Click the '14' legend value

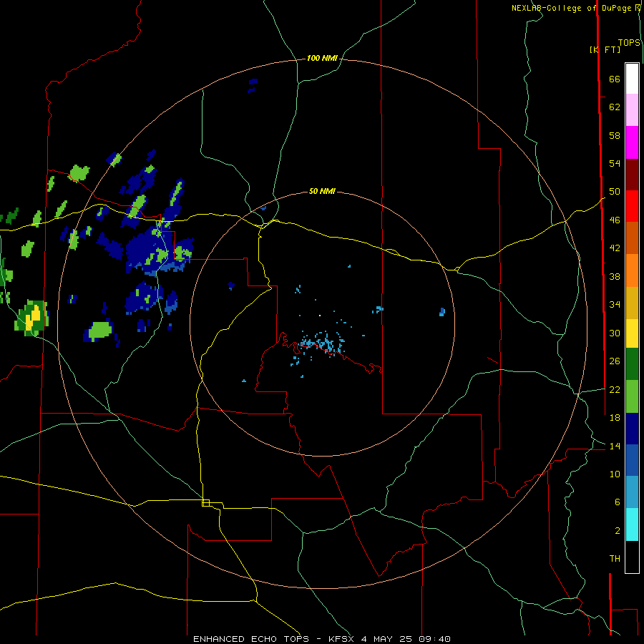pyautogui.click(x=615, y=446)
